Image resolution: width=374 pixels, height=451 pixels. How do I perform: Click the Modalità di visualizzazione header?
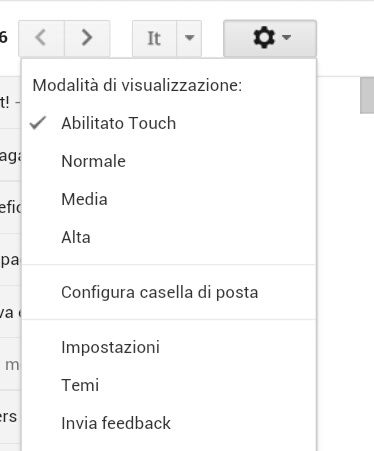[137, 86]
